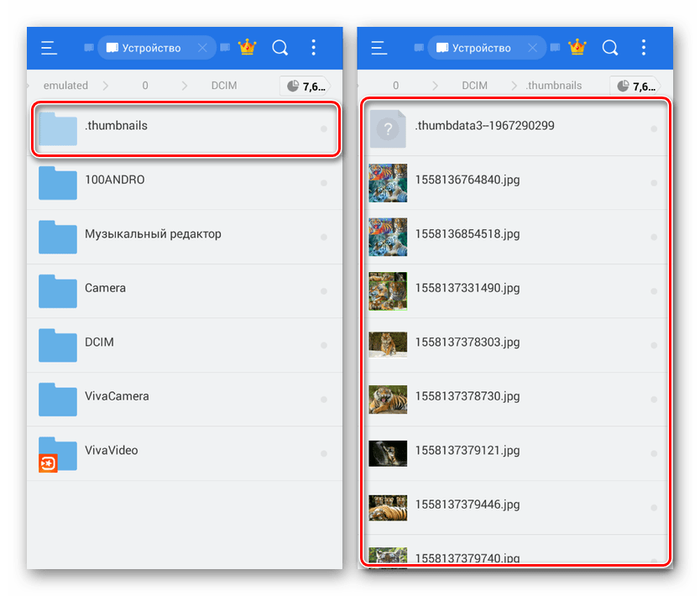Open thumbnail of 1558137378730.jpg
Viewport: 700px width, 596px height.
coord(388,398)
